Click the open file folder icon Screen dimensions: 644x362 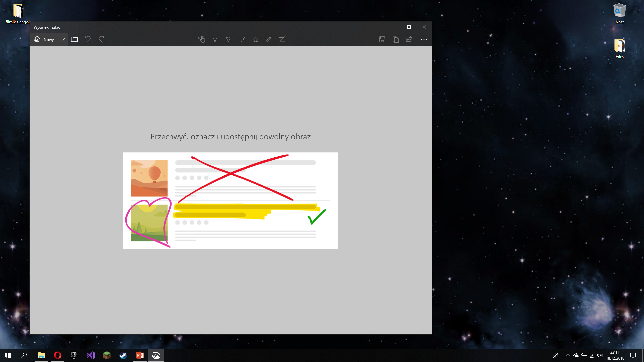pos(74,39)
